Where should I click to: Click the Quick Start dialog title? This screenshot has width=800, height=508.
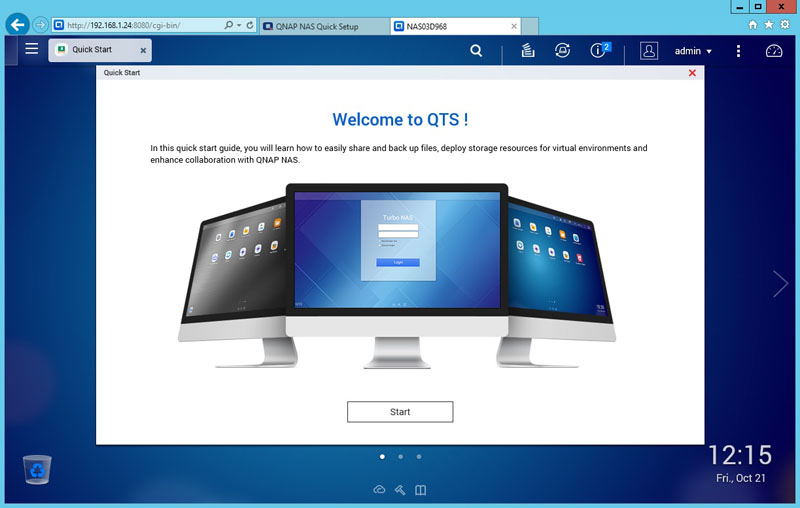pyautogui.click(x=121, y=72)
